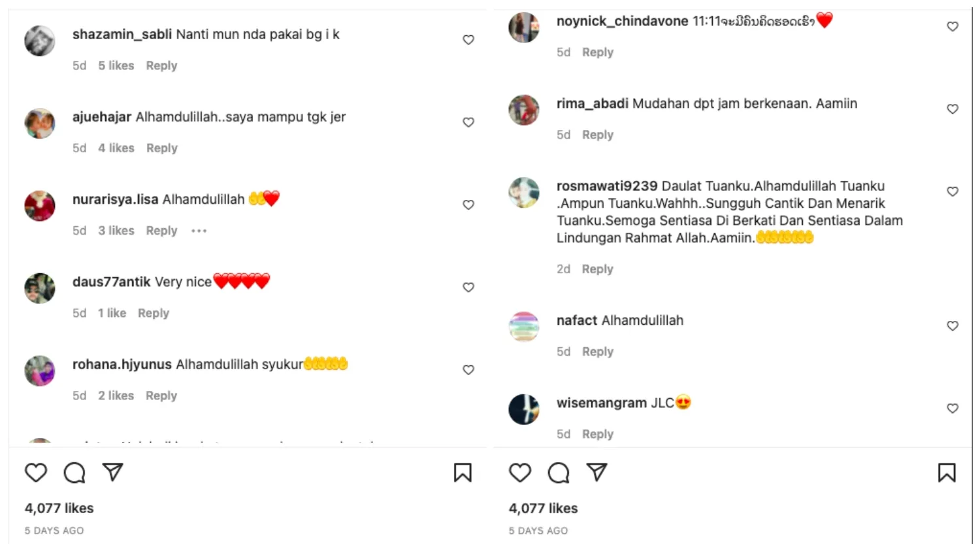
Task: Reply to daus77antik's comment
Action: pyautogui.click(x=154, y=313)
